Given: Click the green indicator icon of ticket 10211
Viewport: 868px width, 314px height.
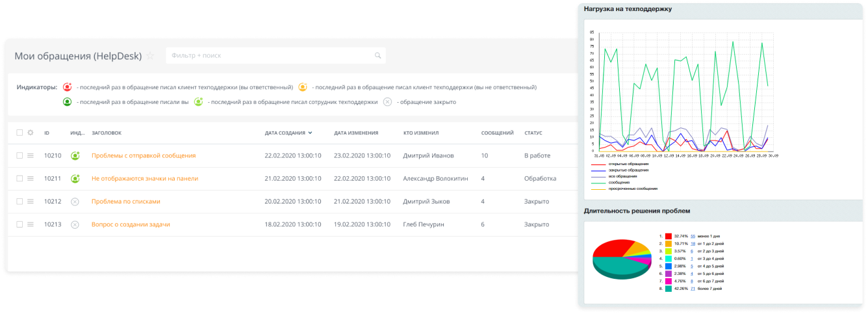Looking at the screenshot, I should pyautogui.click(x=75, y=178).
